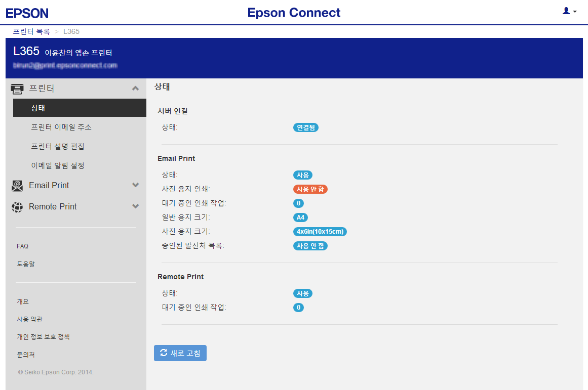This screenshot has height=390, width=588.
Task: Click the Epson Connect title
Action: tap(294, 13)
